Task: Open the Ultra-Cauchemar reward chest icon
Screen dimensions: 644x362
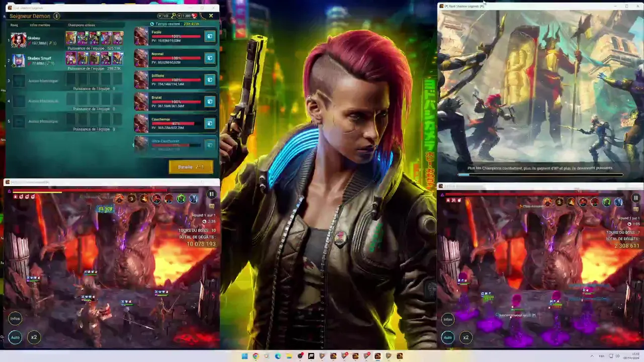Action: [210, 145]
